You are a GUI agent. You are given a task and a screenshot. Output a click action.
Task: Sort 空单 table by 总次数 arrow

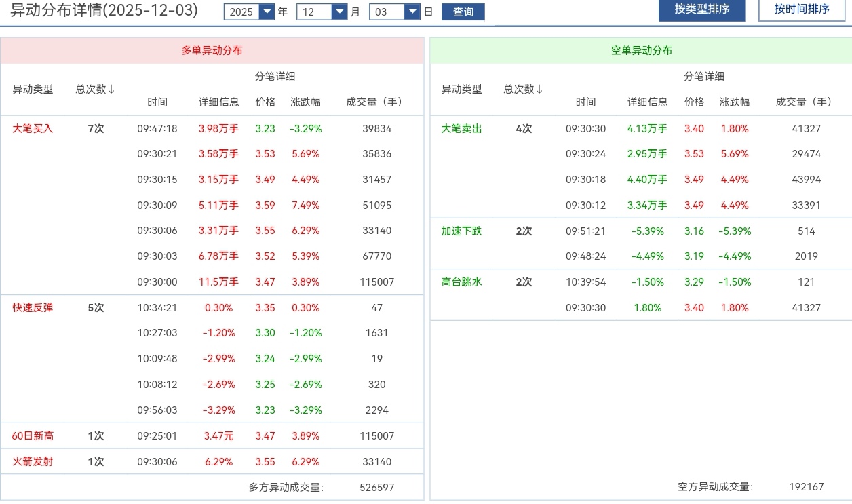[540, 89]
